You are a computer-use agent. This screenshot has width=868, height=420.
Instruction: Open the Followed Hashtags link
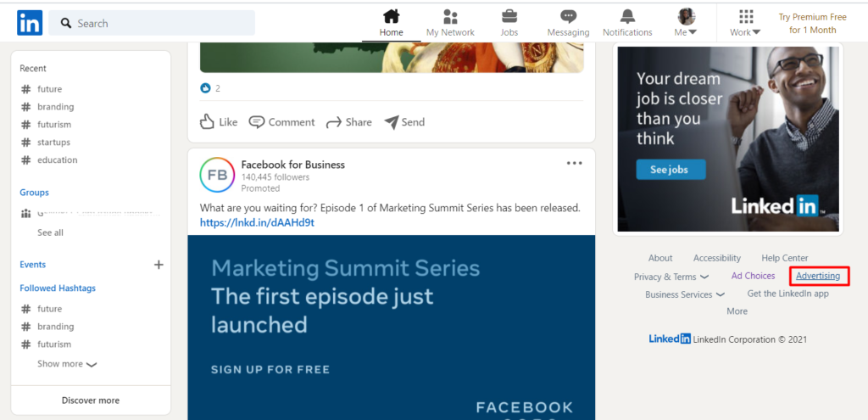point(58,288)
